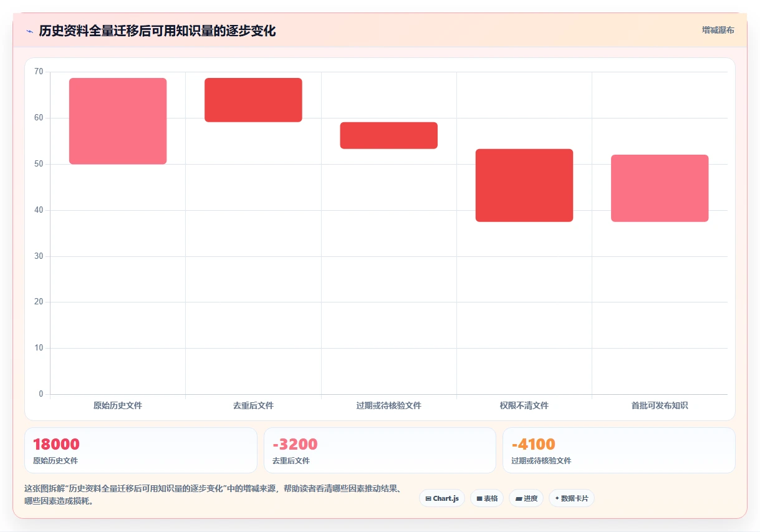Click the 首批可发布知识 pink bar

click(x=660, y=188)
